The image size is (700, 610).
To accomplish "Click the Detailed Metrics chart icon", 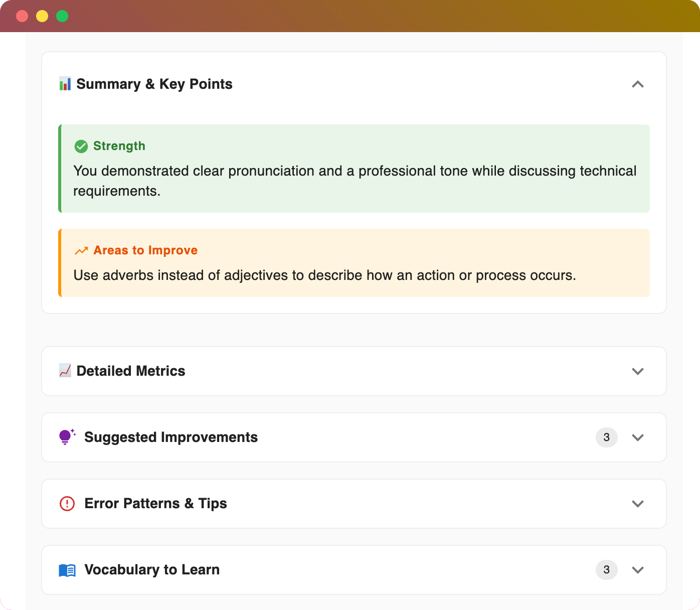I will tap(65, 371).
